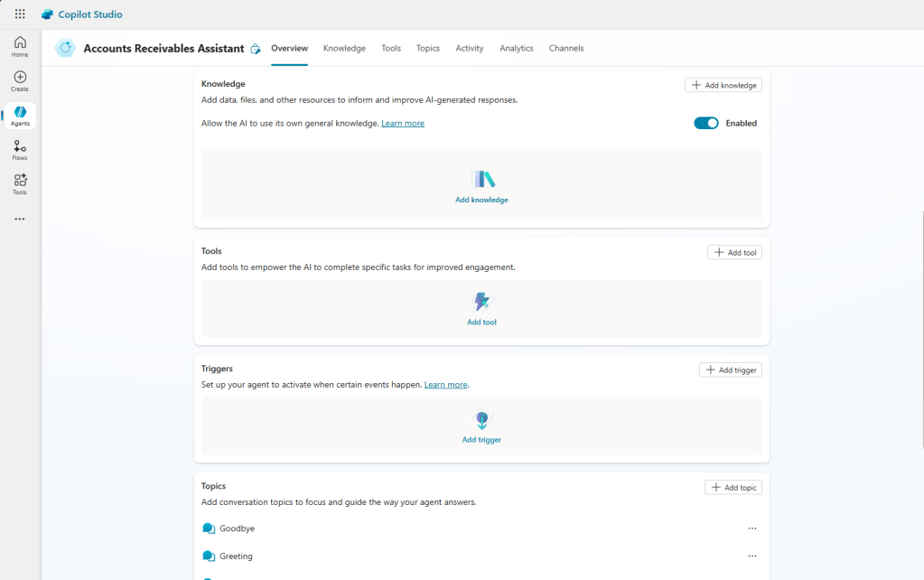Viewport: 924px width, 580px height.
Task: Expand the sidebar more options ellipsis
Action: coord(20,219)
